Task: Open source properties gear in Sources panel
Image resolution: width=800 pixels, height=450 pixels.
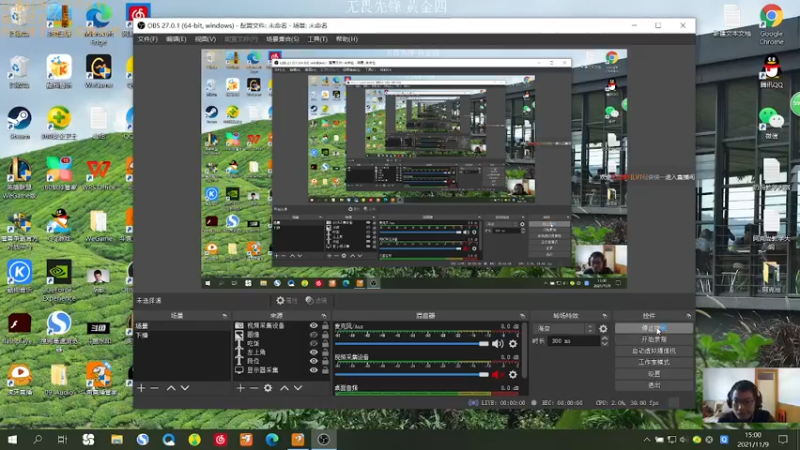Action: (x=268, y=388)
